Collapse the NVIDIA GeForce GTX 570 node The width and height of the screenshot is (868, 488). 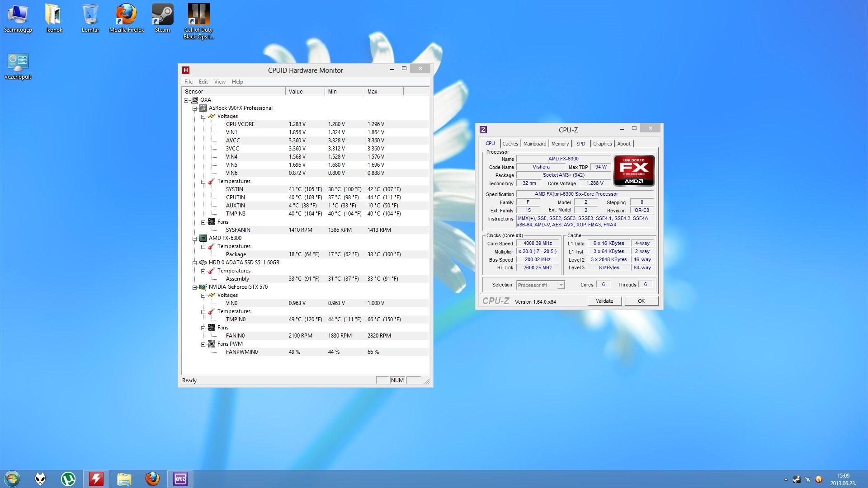tap(194, 287)
